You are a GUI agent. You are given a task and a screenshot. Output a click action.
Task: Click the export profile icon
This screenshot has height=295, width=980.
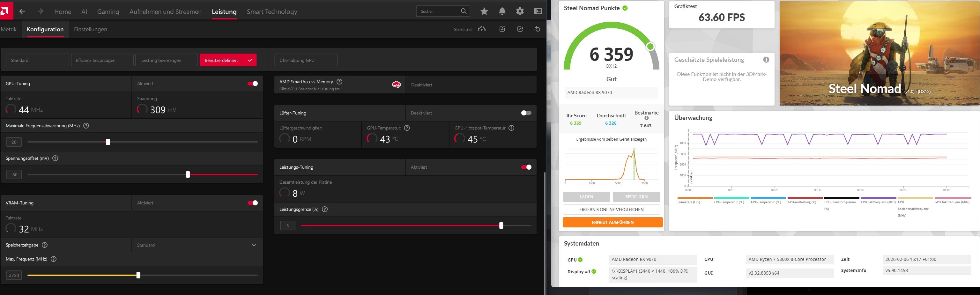(520, 29)
